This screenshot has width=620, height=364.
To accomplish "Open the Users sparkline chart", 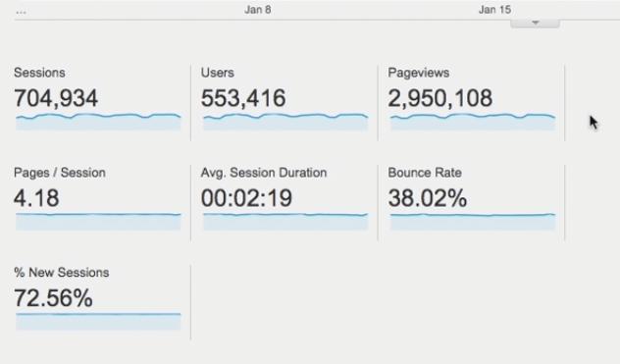I will pyautogui.click(x=285, y=123).
